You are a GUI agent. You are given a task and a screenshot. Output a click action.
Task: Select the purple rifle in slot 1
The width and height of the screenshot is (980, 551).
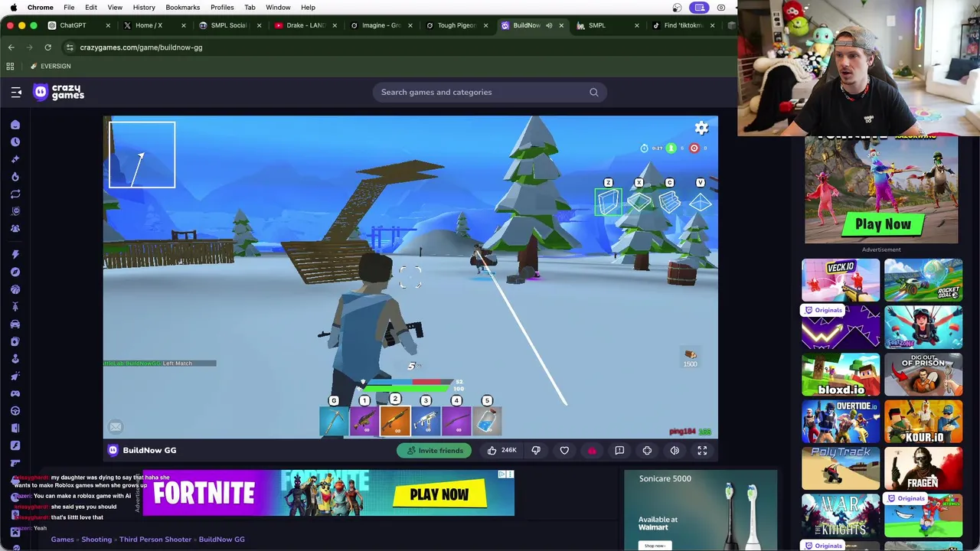point(364,421)
